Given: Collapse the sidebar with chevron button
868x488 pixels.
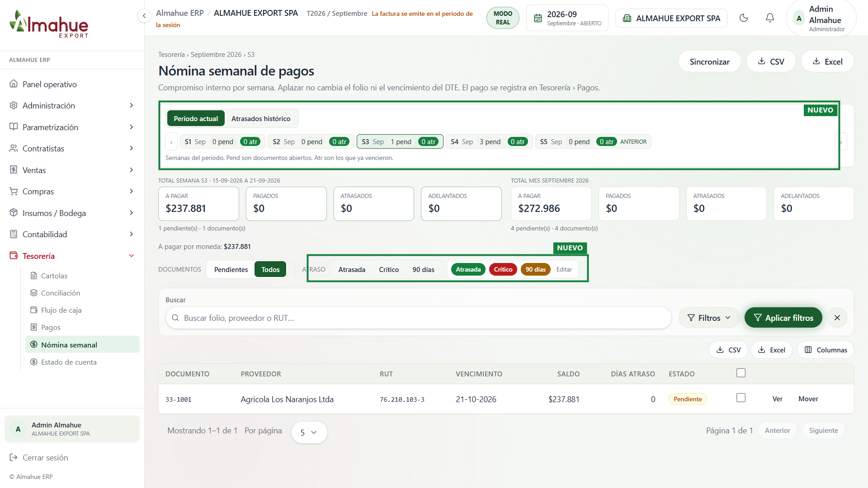Looking at the screenshot, I should pos(144,16).
